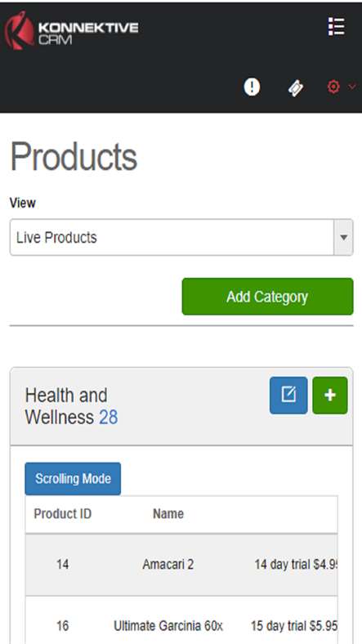
Task: Click the 15 day trial $5.95 cell
Action: coord(294,626)
